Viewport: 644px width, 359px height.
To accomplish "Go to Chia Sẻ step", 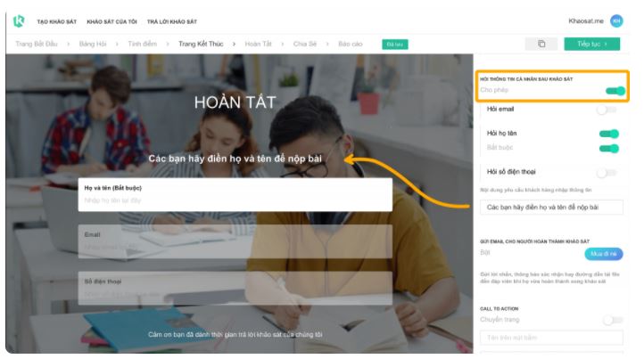I will point(305,44).
